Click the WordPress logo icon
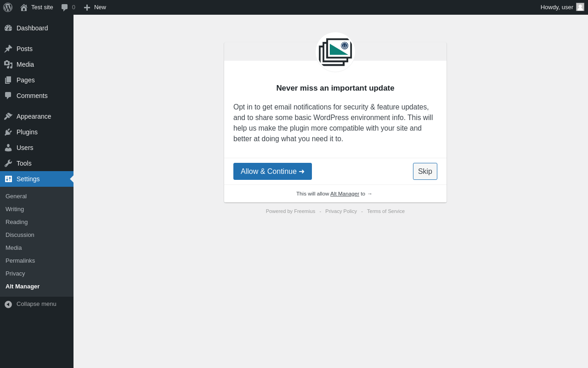This screenshot has height=368, width=588. pyautogui.click(x=8, y=7)
